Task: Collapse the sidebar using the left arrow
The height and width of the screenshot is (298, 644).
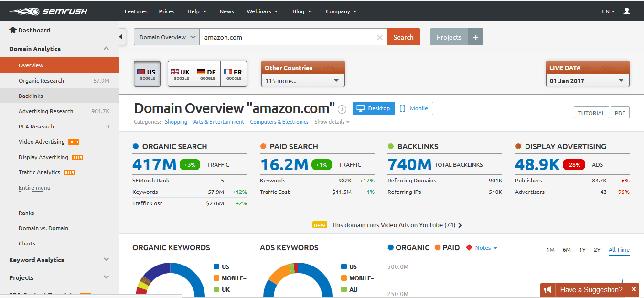Action: pyautogui.click(x=121, y=36)
